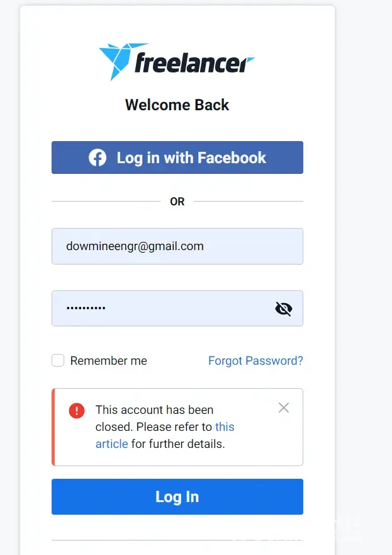Click "for further details" error text
The image size is (392, 555).
tap(178, 444)
